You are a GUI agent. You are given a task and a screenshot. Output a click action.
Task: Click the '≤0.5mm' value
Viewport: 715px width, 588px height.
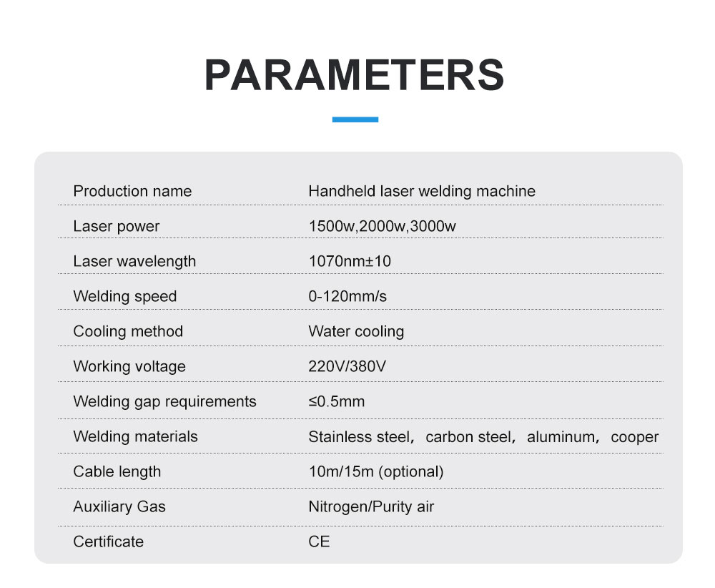(x=336, y=401)
